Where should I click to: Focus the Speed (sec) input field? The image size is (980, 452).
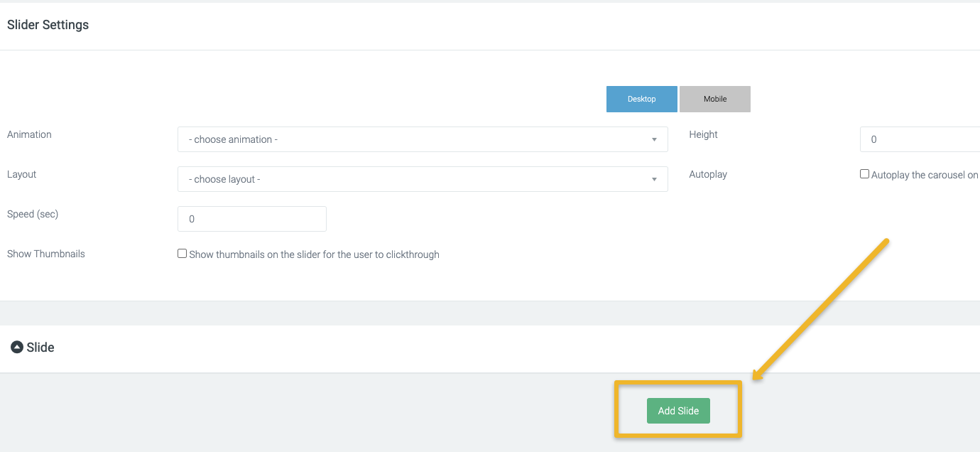coord(251,219)
